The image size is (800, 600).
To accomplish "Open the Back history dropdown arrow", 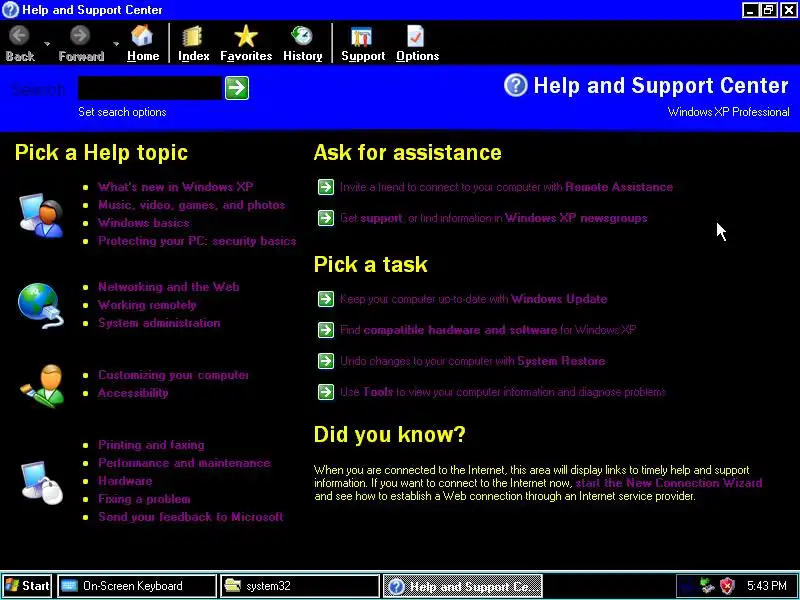I will [47, 44].
